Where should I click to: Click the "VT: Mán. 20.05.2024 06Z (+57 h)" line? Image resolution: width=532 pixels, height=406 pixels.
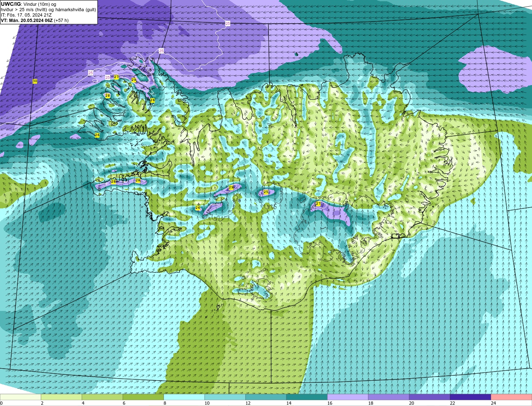click(35, 20)
